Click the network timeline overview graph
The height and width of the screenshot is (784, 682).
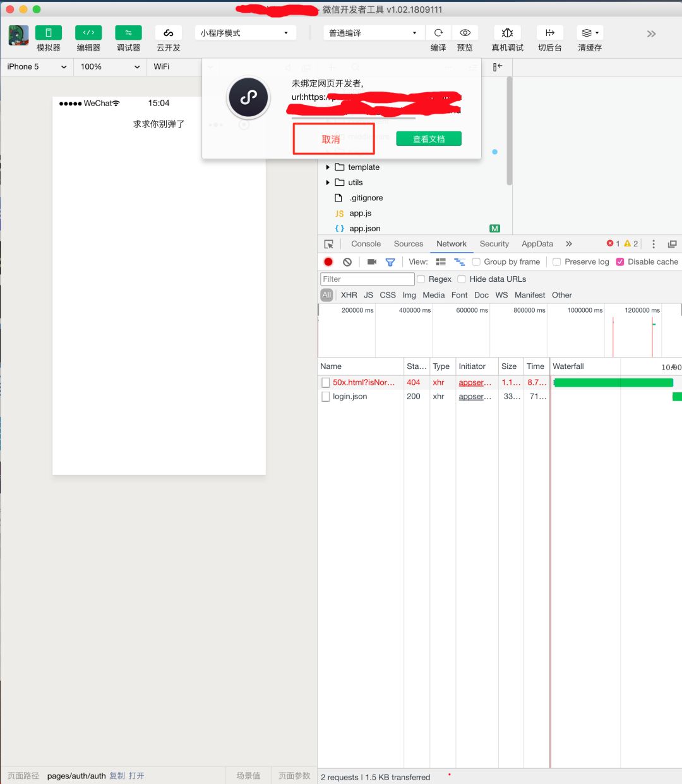pyautogui.click(x=500, y=330)
